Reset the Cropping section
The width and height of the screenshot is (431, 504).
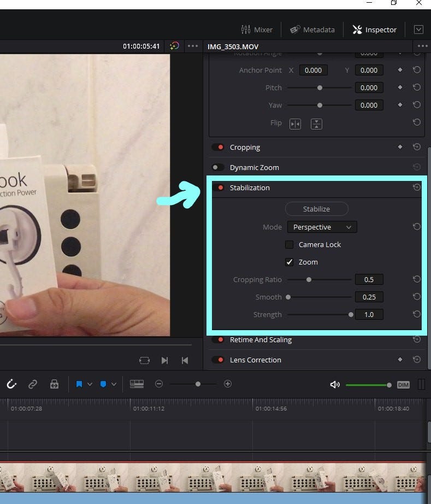pyautogui.click(x=417, y=147)
